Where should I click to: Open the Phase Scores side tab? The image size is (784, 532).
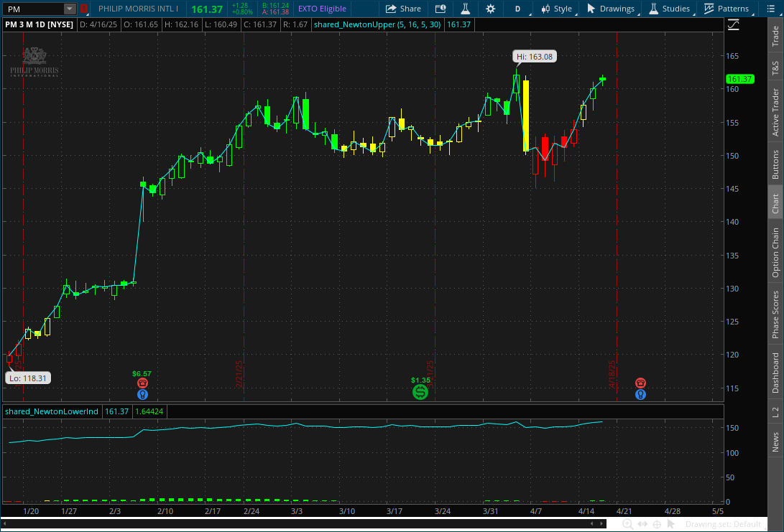[775, 314]
